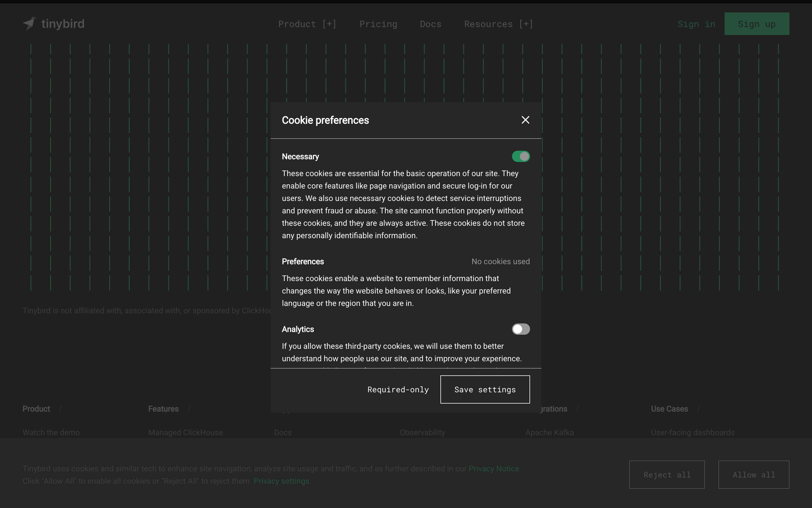Image resolution: width=812 pixels, height=508 pixels.
Task: Click the Features footer heading
Action: click(x=164, y=409)
